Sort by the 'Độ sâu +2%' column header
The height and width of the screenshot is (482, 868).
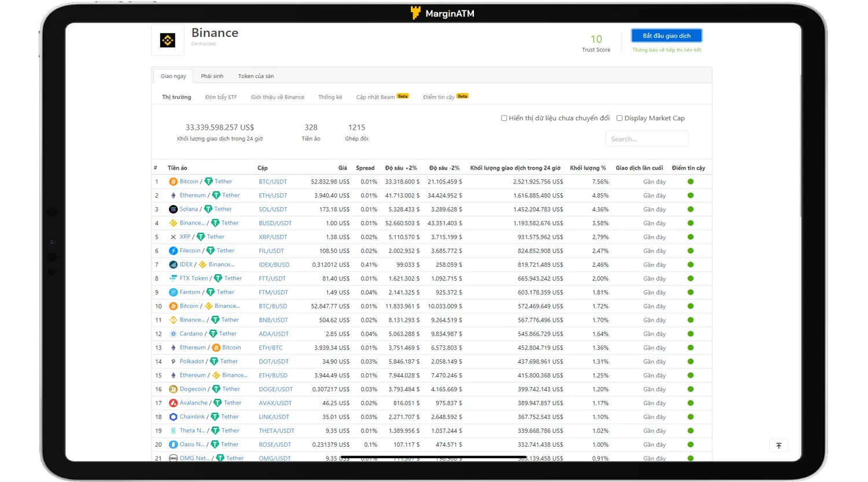coord(401,168)
